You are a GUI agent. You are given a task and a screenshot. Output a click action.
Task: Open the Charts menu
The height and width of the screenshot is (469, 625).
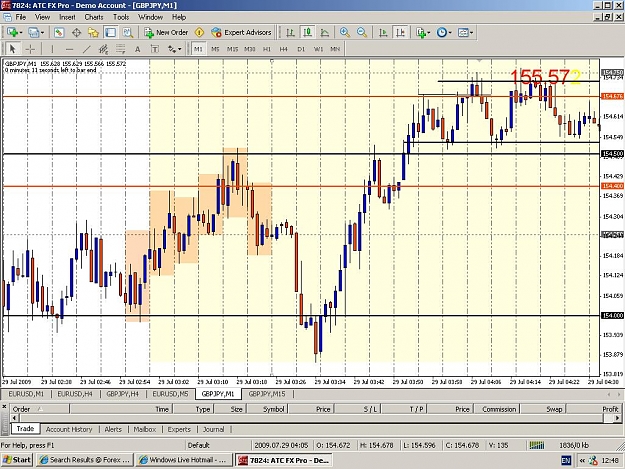94,17
